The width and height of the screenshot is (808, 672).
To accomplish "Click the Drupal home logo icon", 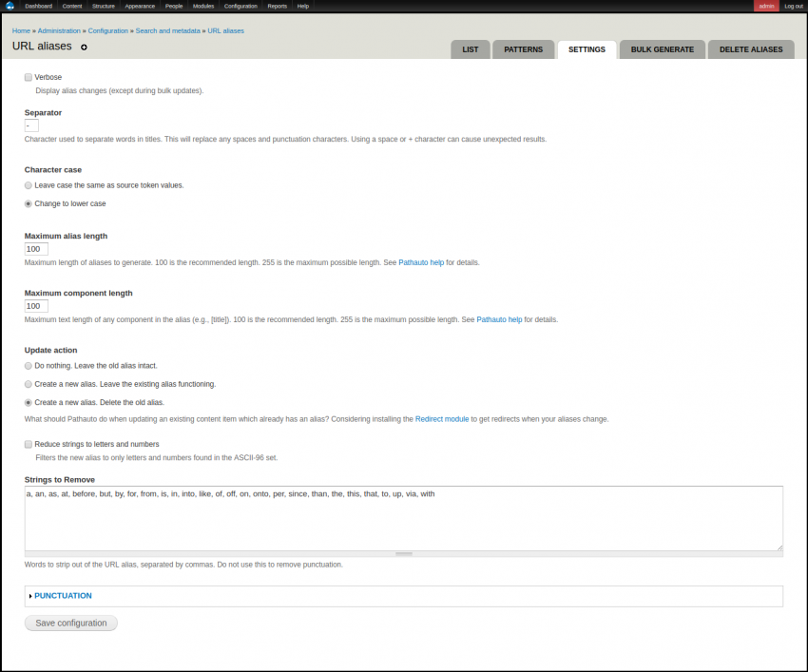I will click(10, 6).
